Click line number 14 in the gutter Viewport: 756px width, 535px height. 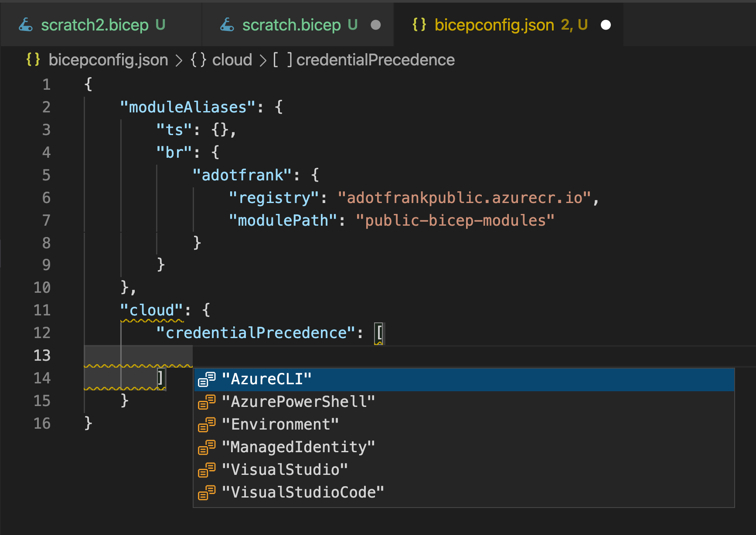[42, 378]
